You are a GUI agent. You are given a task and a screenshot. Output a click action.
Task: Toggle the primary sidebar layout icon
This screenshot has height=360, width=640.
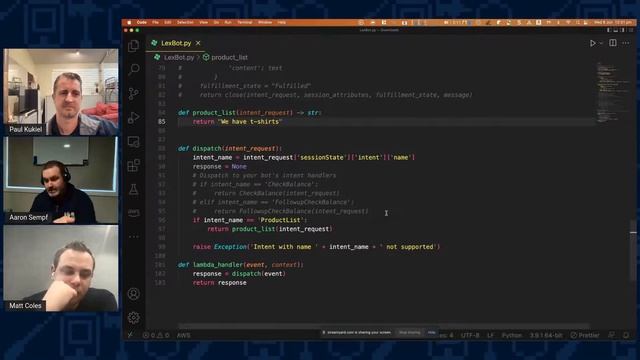[609, 30]
